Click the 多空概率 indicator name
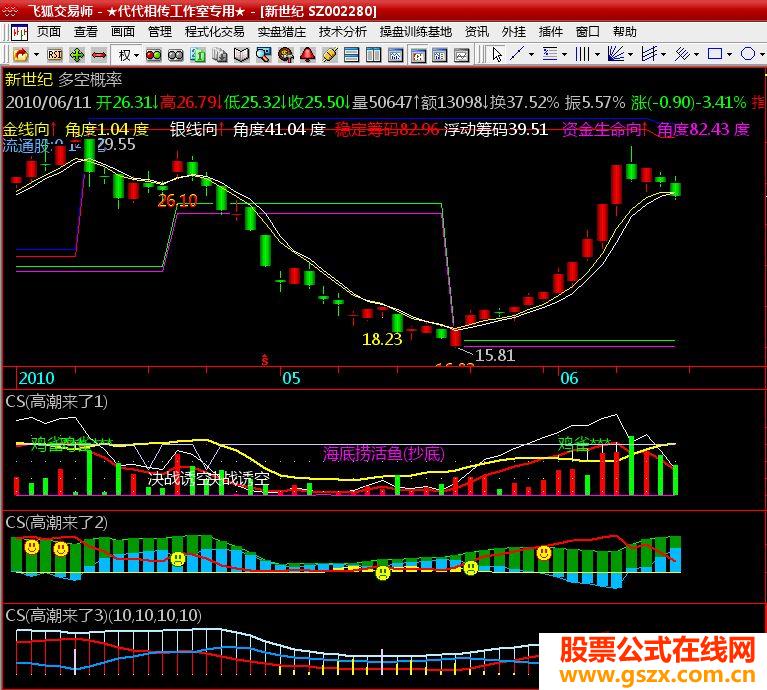This screenshot has height=690, width=767. 90,79
